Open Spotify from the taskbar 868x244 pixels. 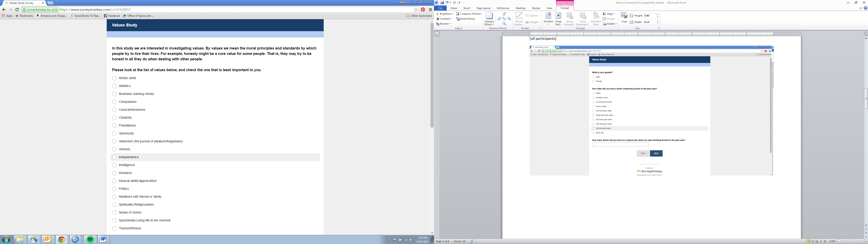pos(90,240)
